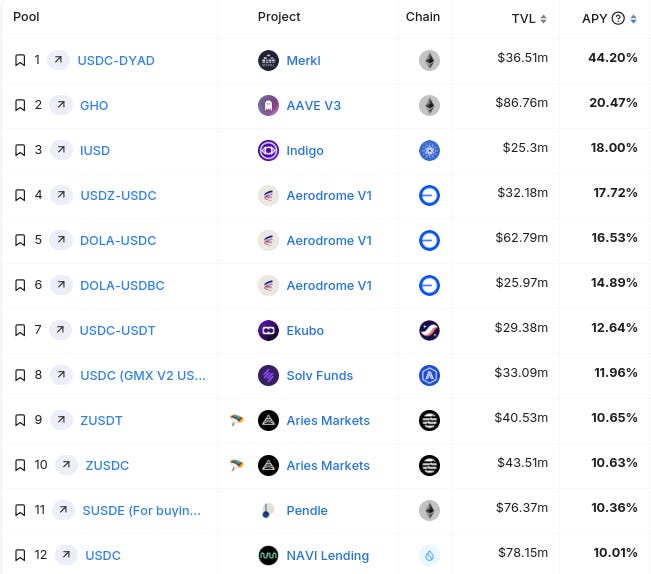Bookmark the DOLA-USDC pool
The width and height of the screenshot is (651, 574).
point(20,240)
